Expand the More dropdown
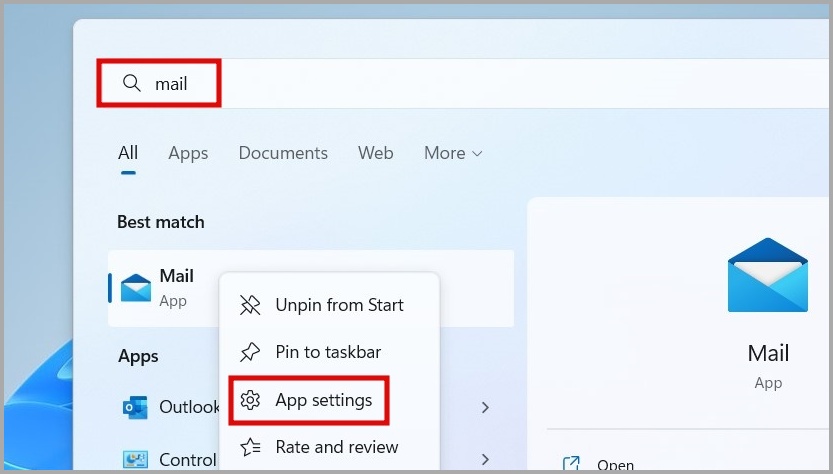Image resolution: width=833 pixels, height=474 pixels. click(453, 154)
